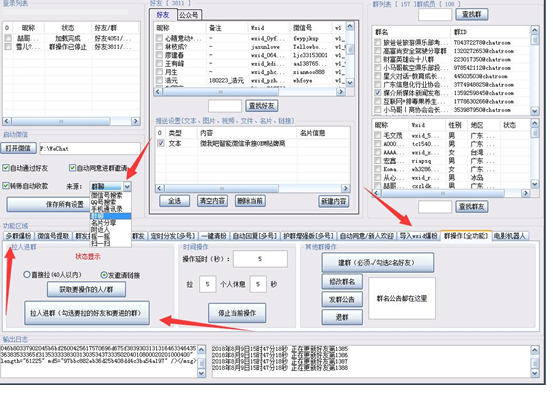Open the 一键清粉 function tab
This screenshot has height=400, width=553.
[x=214, y=236]
